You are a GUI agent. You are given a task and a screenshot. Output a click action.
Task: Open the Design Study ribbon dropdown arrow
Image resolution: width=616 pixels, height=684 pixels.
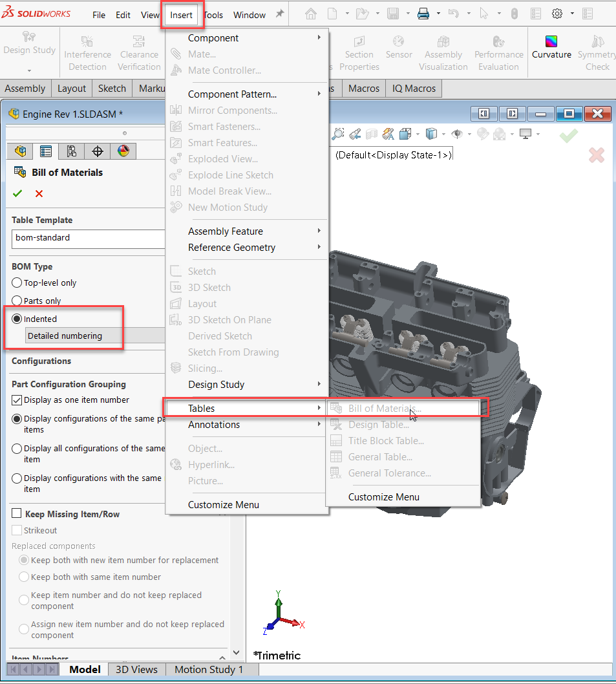pyautogui.click(x=29, y=70)
